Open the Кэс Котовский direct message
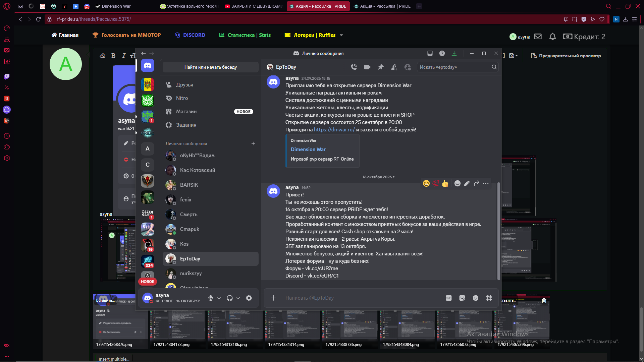Viewport: 644px width, 362px height. 210,170
